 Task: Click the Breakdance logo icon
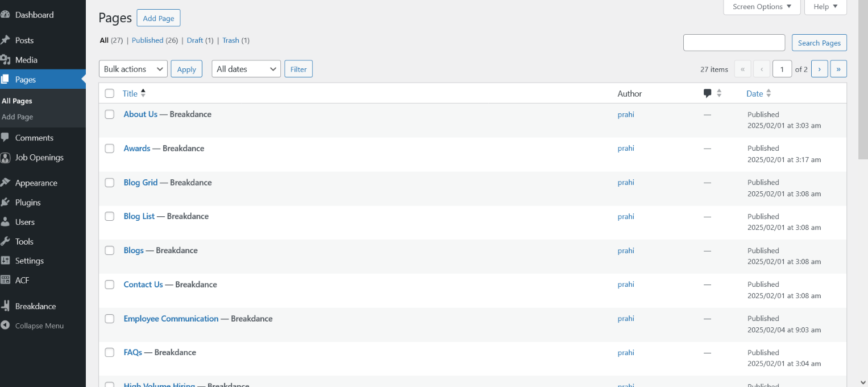tap(5, 306)
